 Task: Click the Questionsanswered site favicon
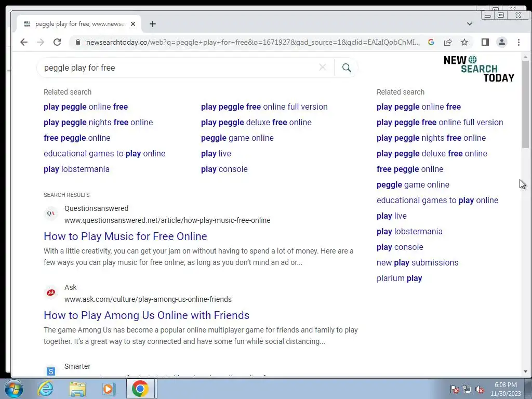click(51, 214)
